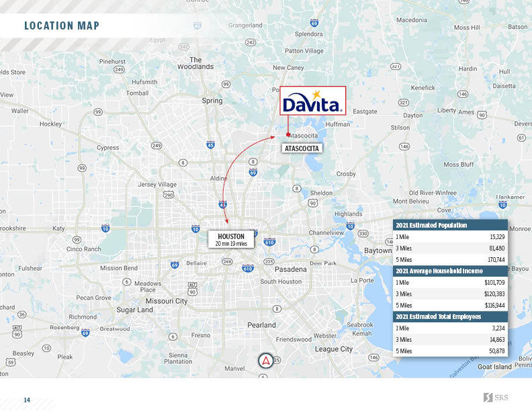Click the employees value 14,863
The width and height of the screenshot is (532, 411).
pos(497,339)
